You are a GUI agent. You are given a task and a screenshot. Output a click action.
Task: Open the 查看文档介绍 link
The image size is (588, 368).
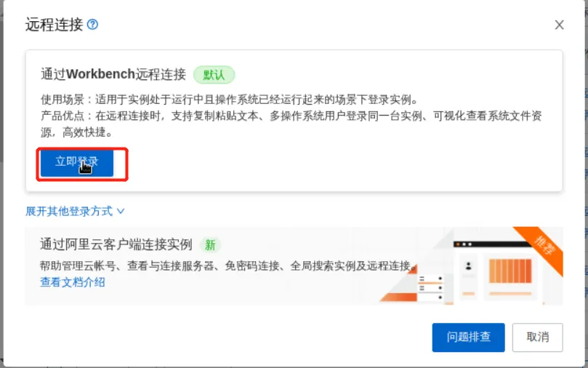(x=73, y=282)
